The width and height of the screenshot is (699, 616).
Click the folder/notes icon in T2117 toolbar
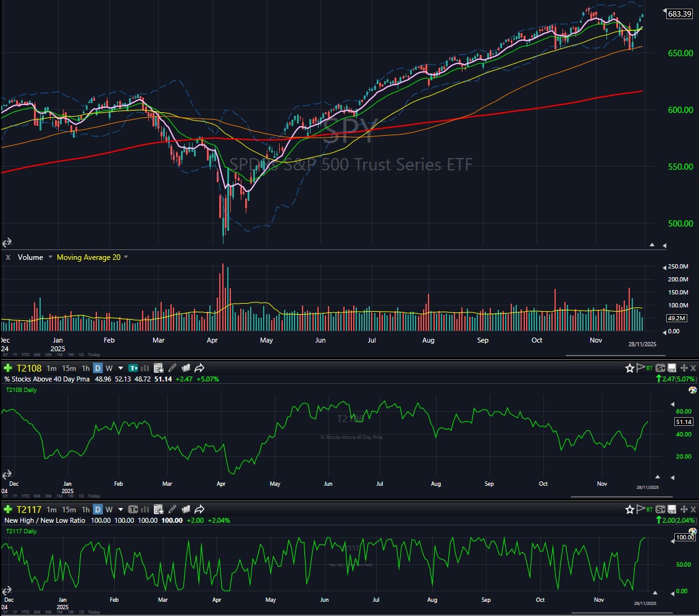[186, 509]
